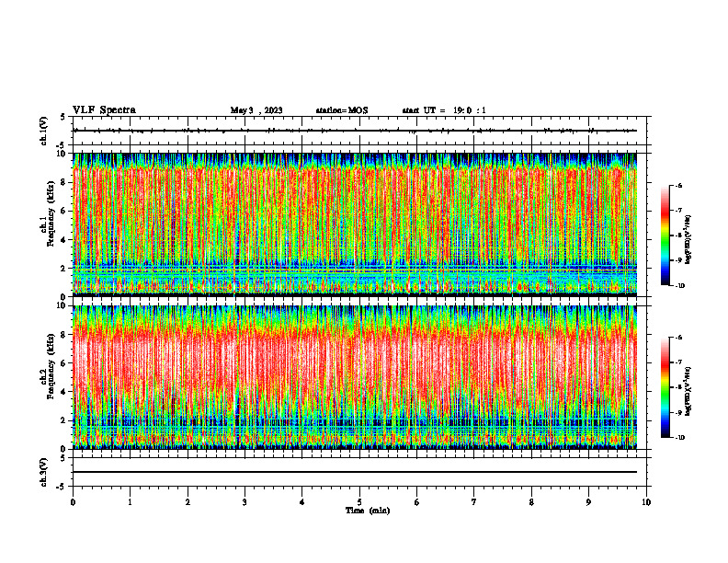728x563 pixels.
Task: Click the ch.1 spectrogram plot area
Action: point(355,224)
